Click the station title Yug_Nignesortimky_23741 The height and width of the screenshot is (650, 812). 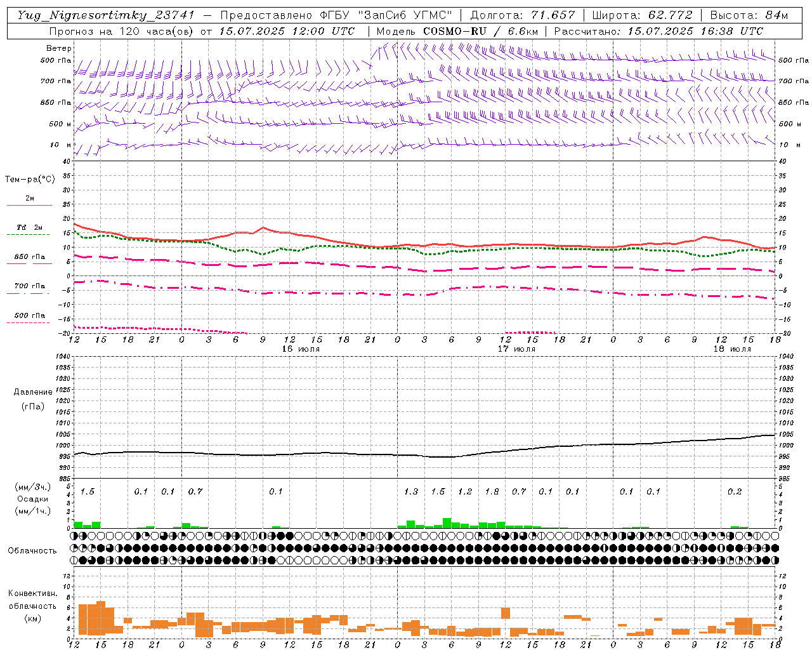click(105, 15)
